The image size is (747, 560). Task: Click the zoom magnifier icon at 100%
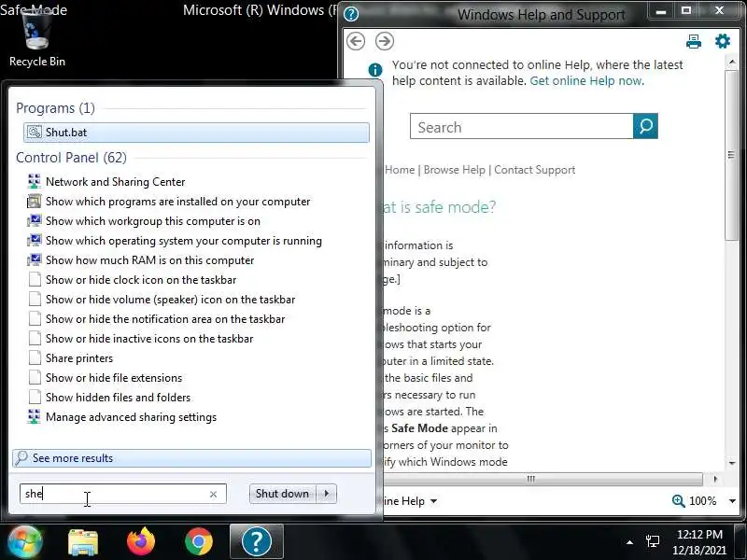[x=679, y=501]
